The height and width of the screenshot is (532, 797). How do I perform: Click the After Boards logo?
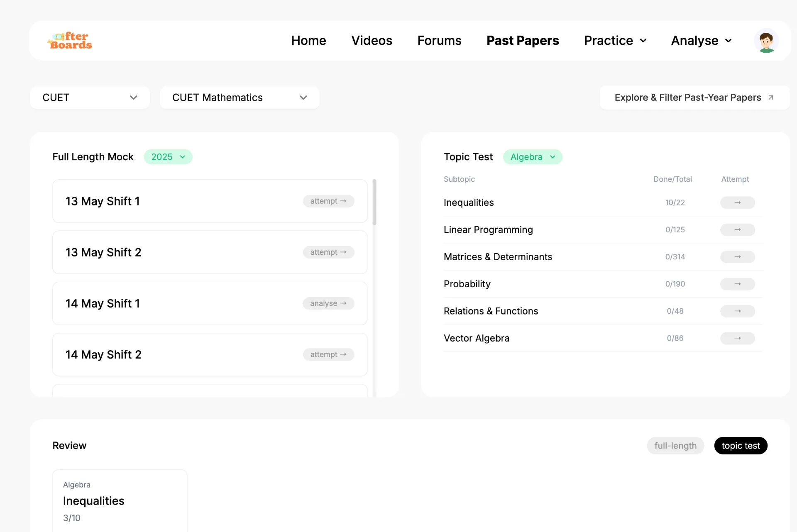click(x=70, y=41)
